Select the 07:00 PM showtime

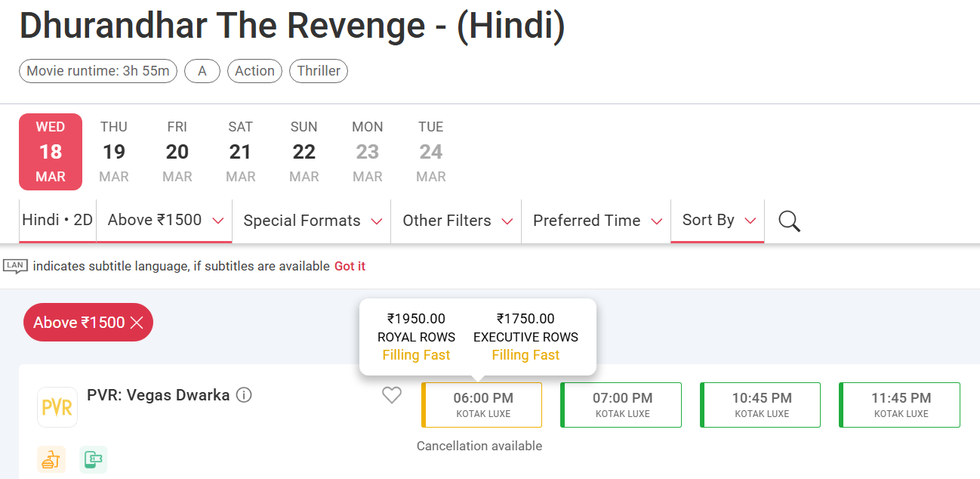click(x=621, y=405)
